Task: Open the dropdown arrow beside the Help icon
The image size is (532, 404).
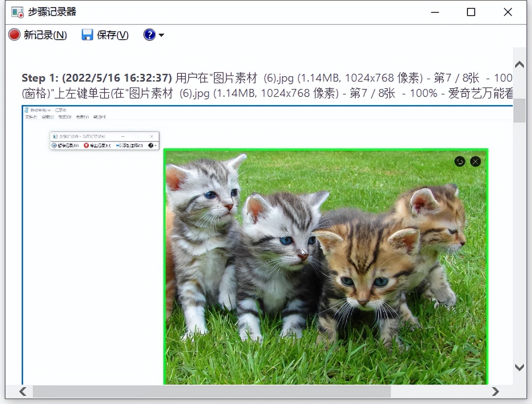Action: (161, 35)
